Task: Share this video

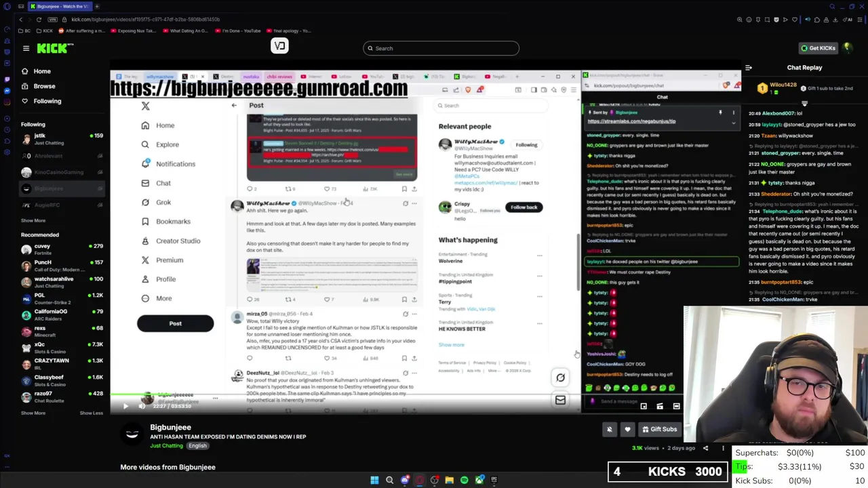Action: tap(705, 448)
